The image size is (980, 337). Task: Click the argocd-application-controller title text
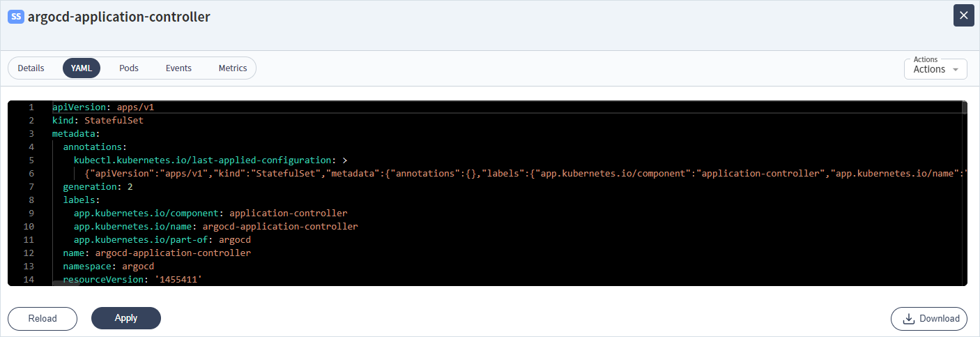pyautogui.click(x=119, y=17)
